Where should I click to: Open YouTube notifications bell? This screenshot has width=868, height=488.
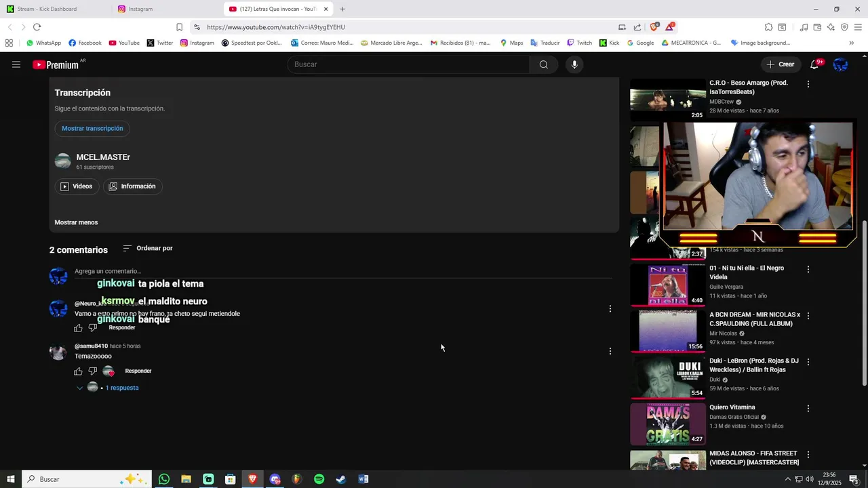(814, 64)
